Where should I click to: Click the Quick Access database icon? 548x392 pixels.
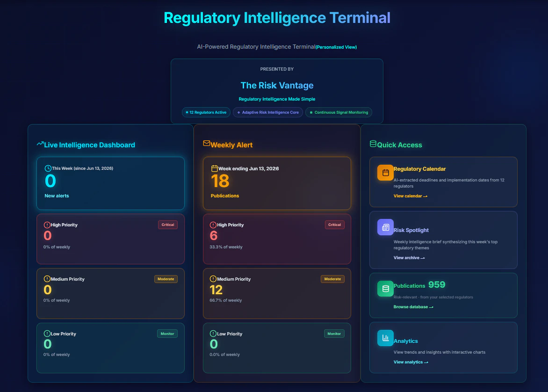(373, 144)
